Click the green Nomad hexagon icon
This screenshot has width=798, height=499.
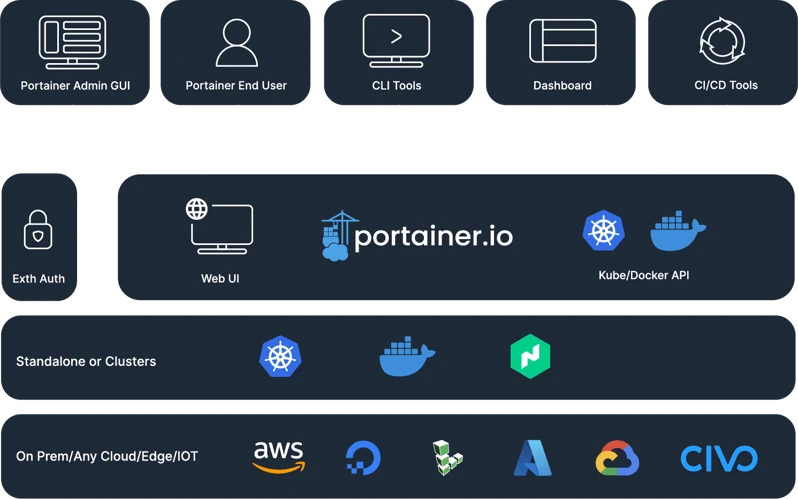(x=530, y=357)
